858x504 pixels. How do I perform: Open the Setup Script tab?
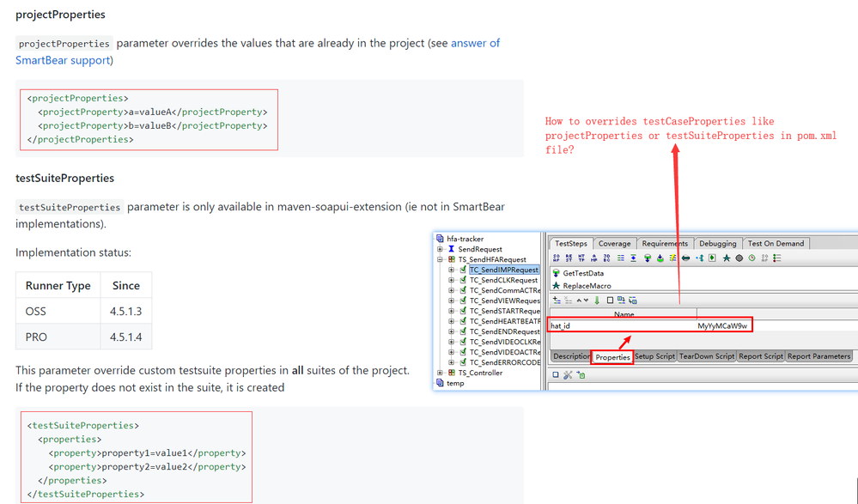pos(654,356)
